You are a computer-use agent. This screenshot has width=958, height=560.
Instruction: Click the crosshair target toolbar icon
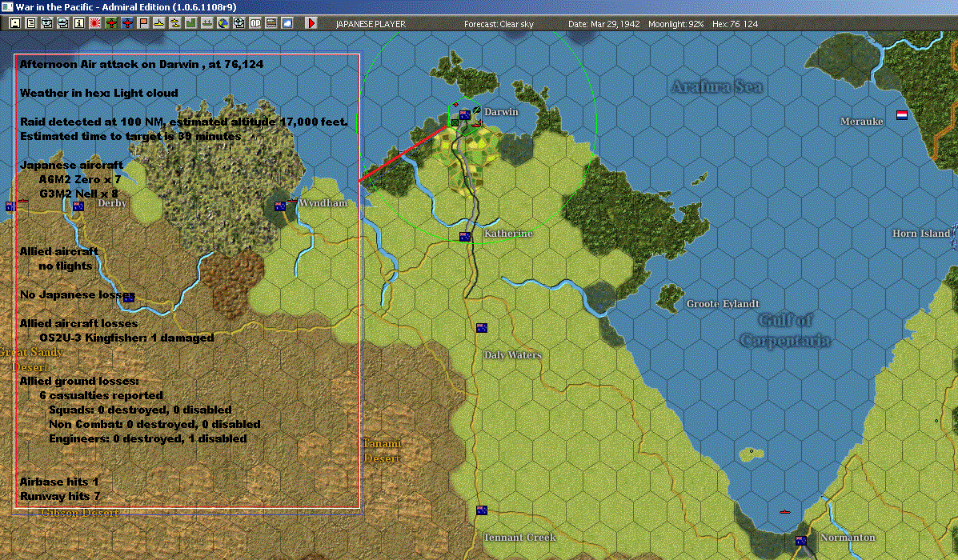click(238, 23)
